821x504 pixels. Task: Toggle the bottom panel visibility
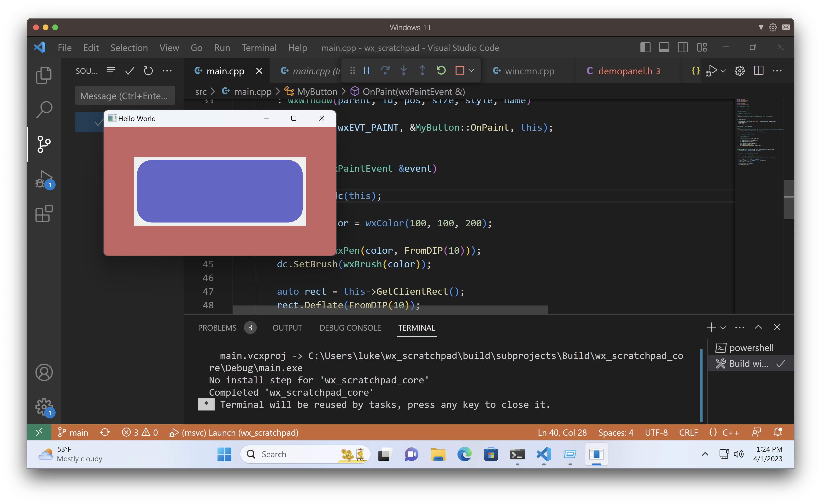click(x=664, y=47)
